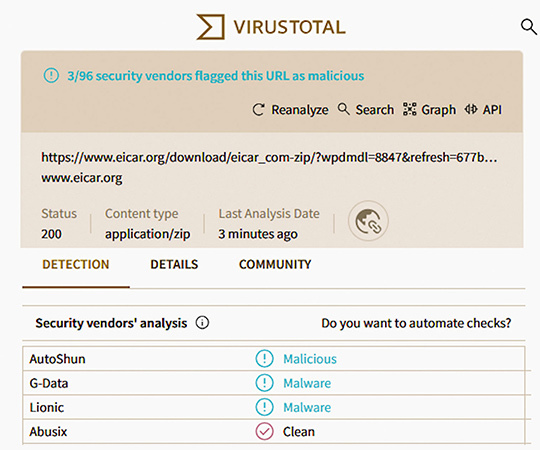Click the Search button label

click(x=375, y=109)
